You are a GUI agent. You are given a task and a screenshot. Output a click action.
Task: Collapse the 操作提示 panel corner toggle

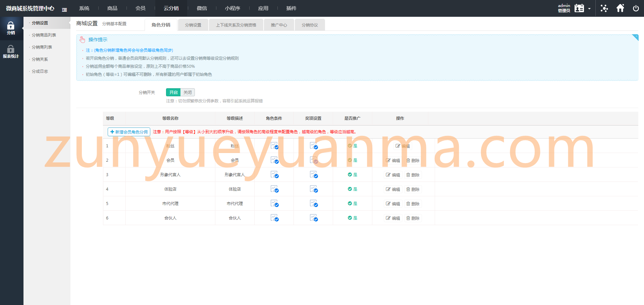(x=635, y=38)
